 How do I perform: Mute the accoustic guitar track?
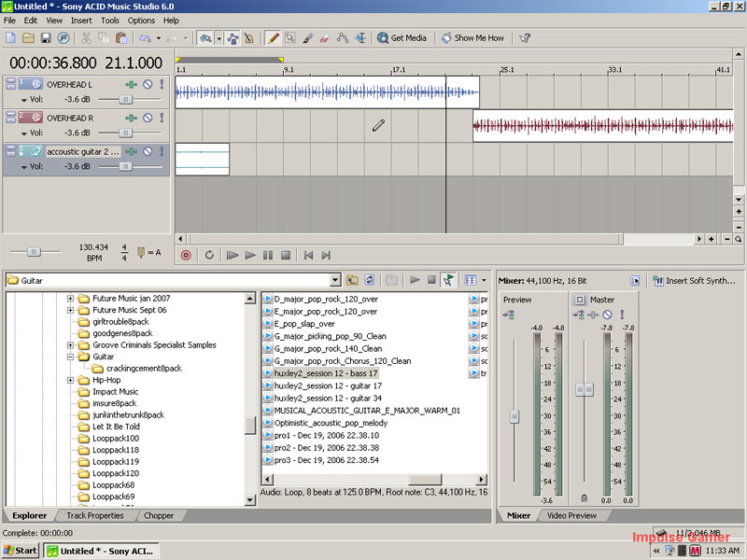[x=148, y=151]
